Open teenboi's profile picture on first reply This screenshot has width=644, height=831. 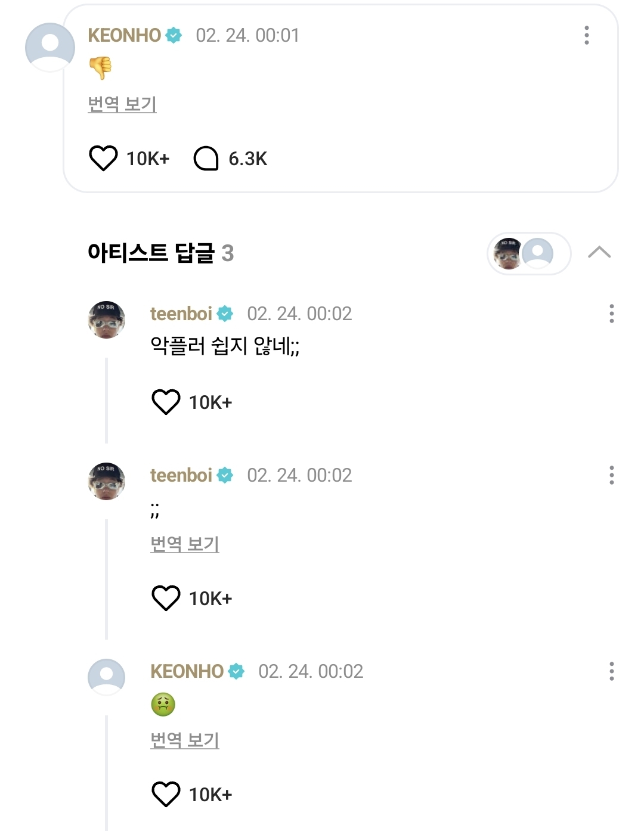click(x=107, y=320)
